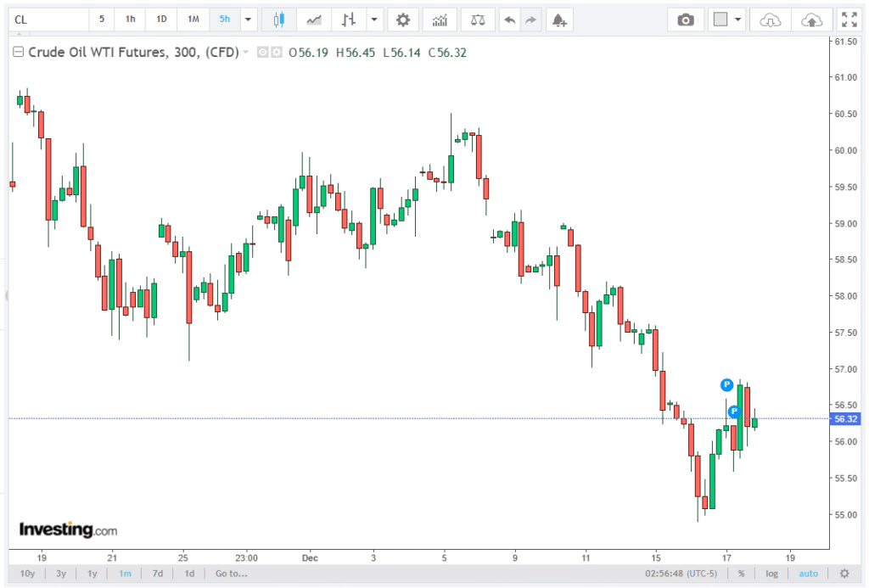Click the Go to... button
This screenshot has width=869, height=588.
click(x=231, y=574)
